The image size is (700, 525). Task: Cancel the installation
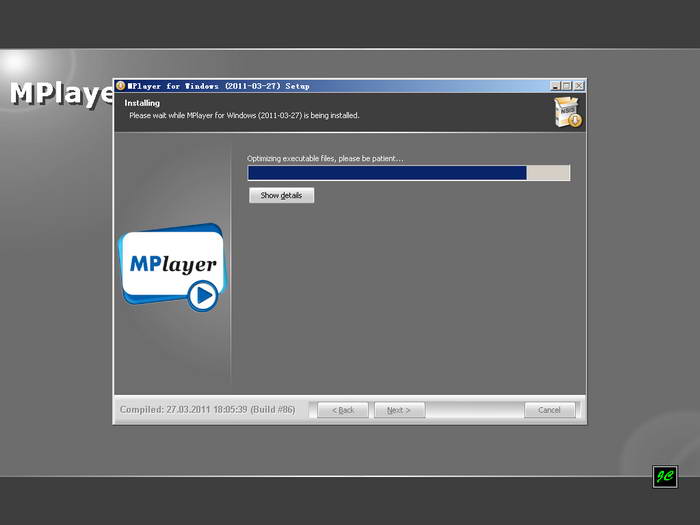click(550, 410)
